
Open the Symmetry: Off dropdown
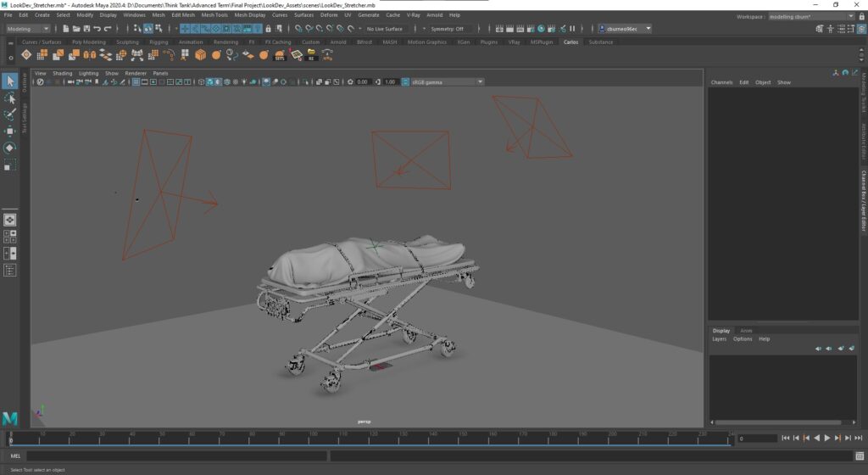[450, 29]
